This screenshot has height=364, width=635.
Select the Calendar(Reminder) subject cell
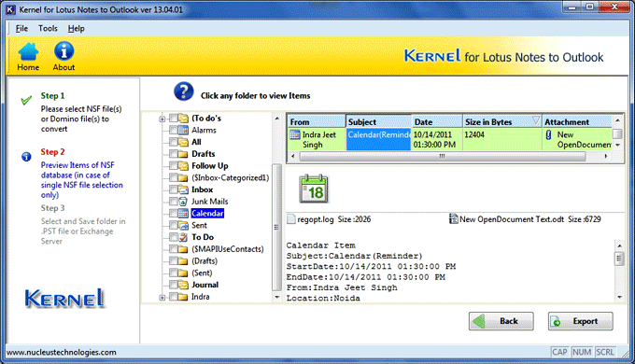coord(378,139)
